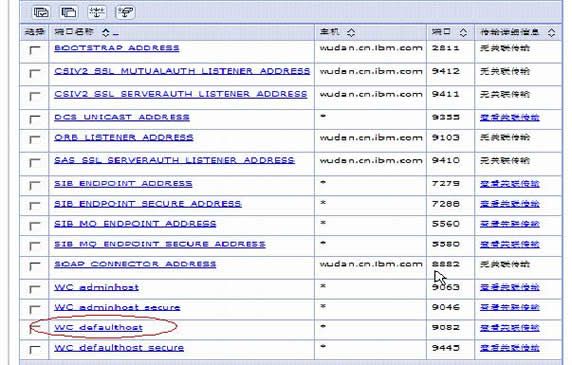Check the SIB_MQ_ENDPOINT_ADDRESS row checkbox
572x365 pixels.
(x=35, y=225)
